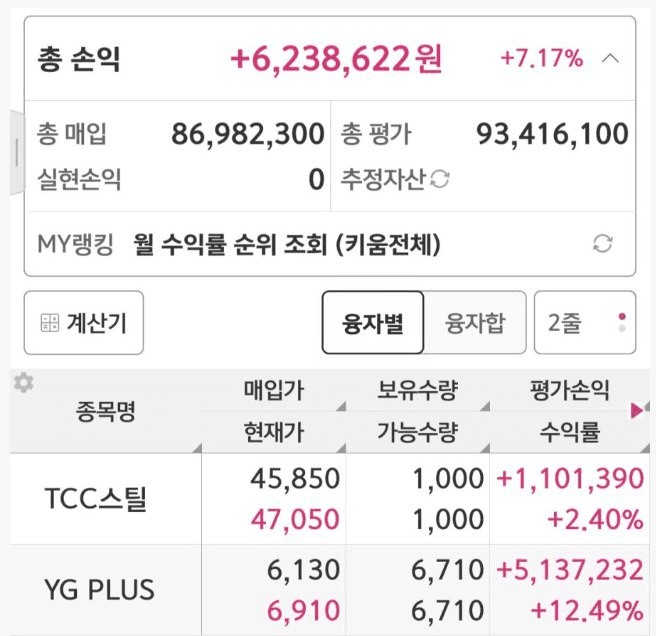Sort by 평가손익 column header

click(x=570, y=390)
